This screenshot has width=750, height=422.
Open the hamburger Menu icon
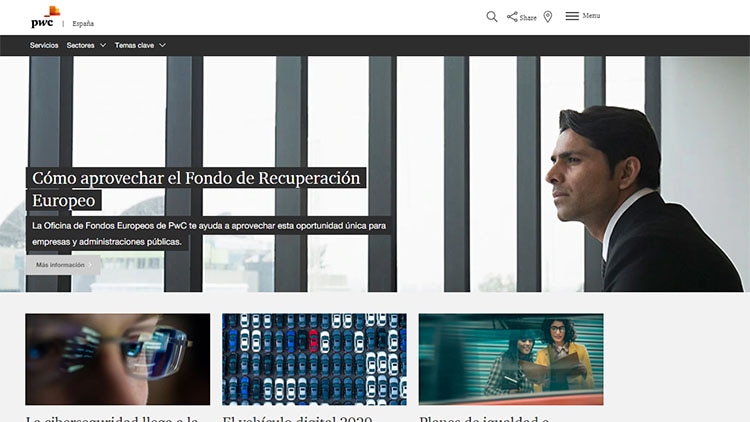[572, 16]
